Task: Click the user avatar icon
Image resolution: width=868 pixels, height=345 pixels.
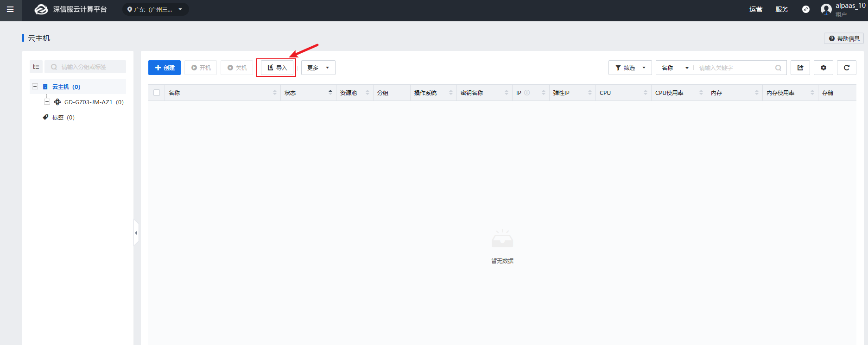Action: click(826, 10)
